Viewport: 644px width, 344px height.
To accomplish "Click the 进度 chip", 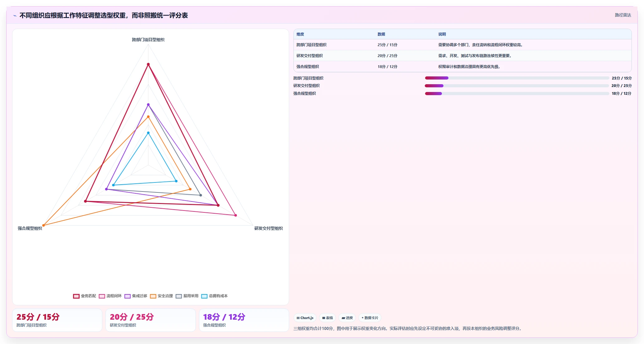I will [347, 318].
